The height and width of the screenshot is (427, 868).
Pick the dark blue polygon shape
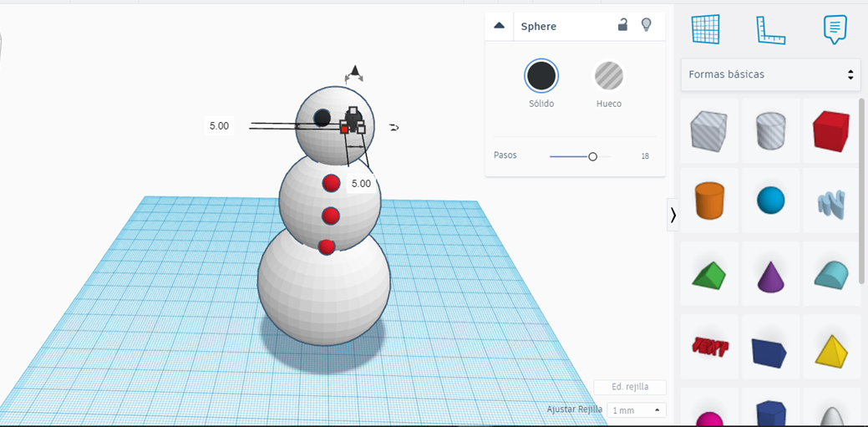point(770,414)
